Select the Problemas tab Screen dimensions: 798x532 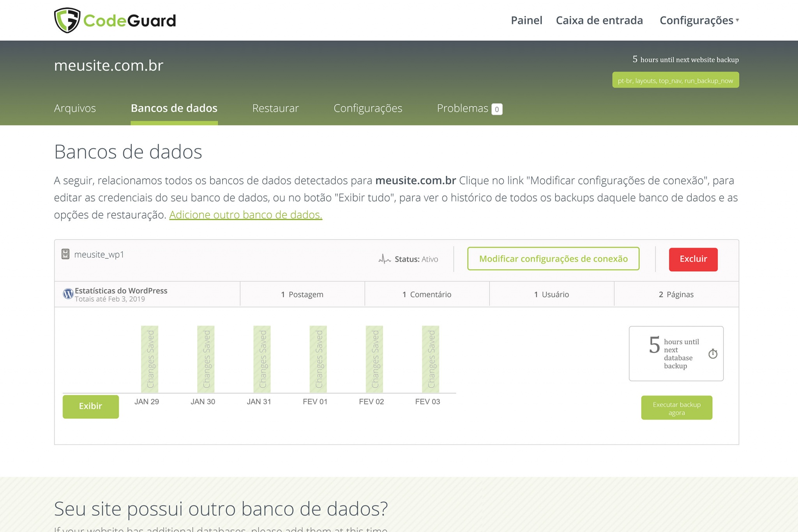[x=463, y=108]
